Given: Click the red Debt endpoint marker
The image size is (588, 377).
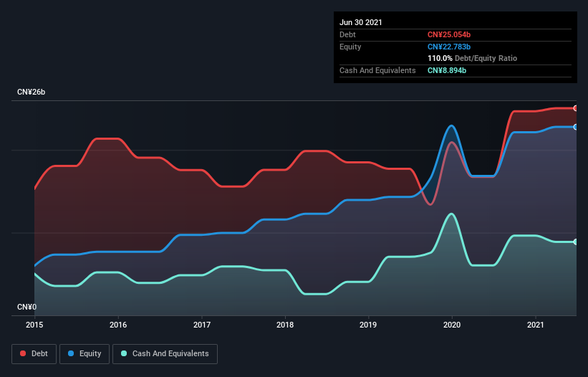Looking at the screenshot, I should click(576, 108).
